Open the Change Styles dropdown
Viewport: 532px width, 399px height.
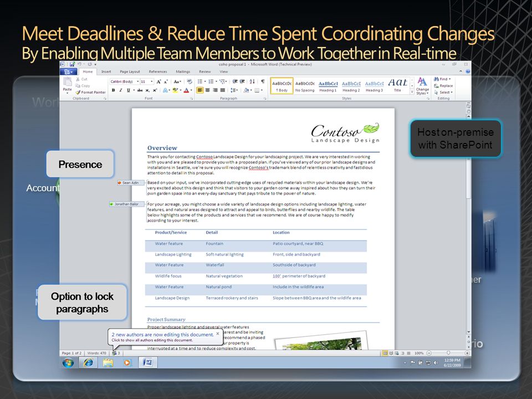coord(422,86)
